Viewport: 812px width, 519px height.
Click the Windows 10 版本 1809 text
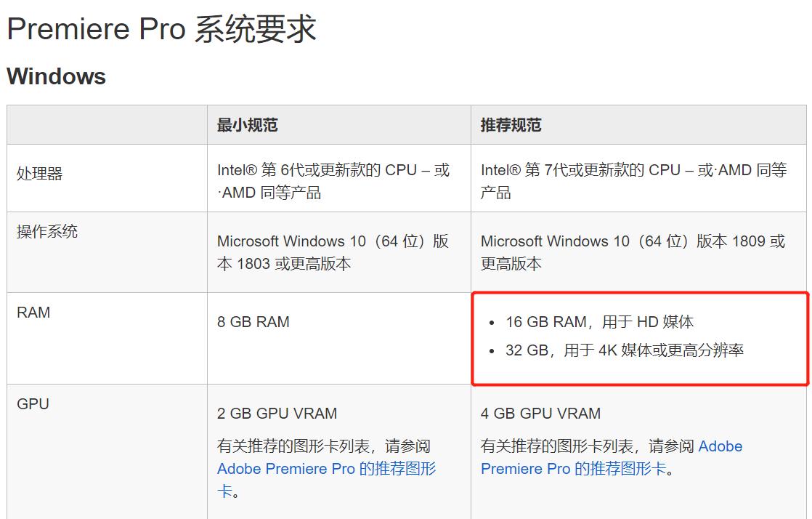(633, 252)
